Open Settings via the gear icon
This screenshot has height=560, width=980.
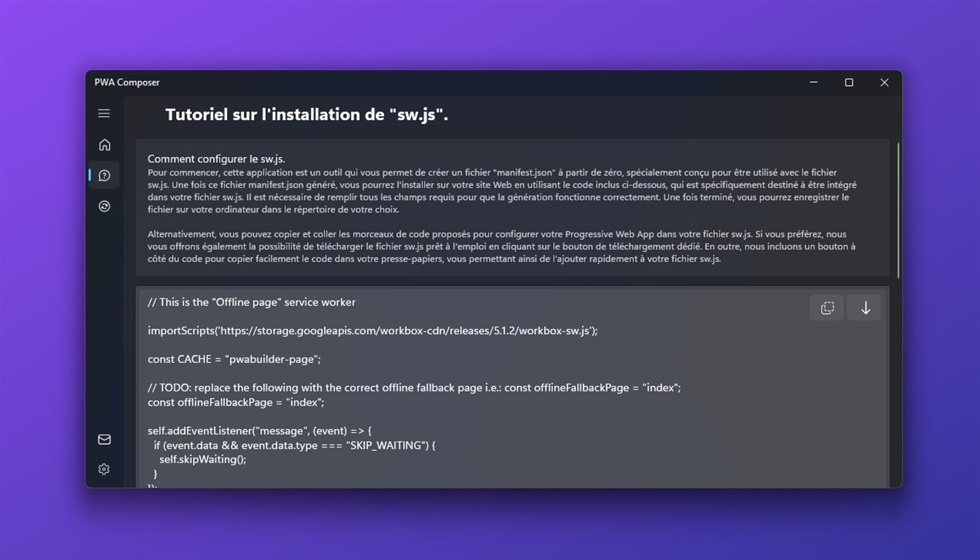click(x=104, y=470)
